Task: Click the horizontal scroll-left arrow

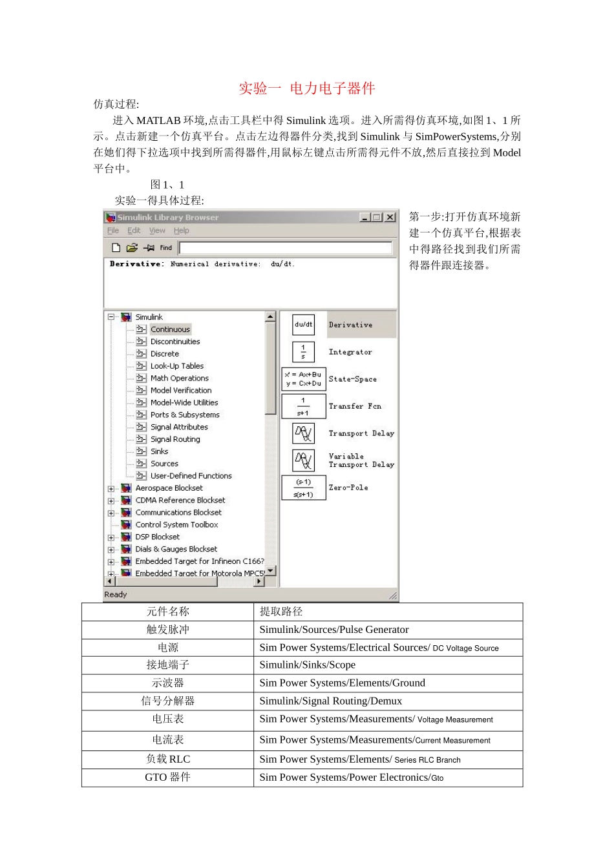Action: tap(109, 581)
